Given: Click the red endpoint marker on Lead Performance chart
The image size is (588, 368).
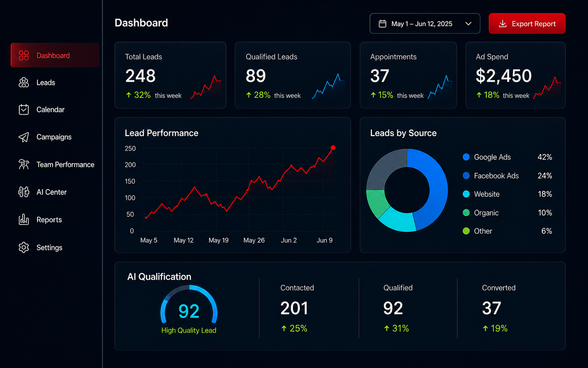Looking at the screenshot, I should pyautogui.click(x=333, y=148).
